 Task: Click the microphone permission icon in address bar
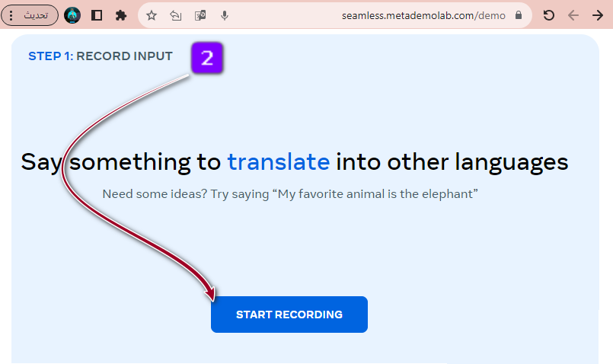(225, 15)
